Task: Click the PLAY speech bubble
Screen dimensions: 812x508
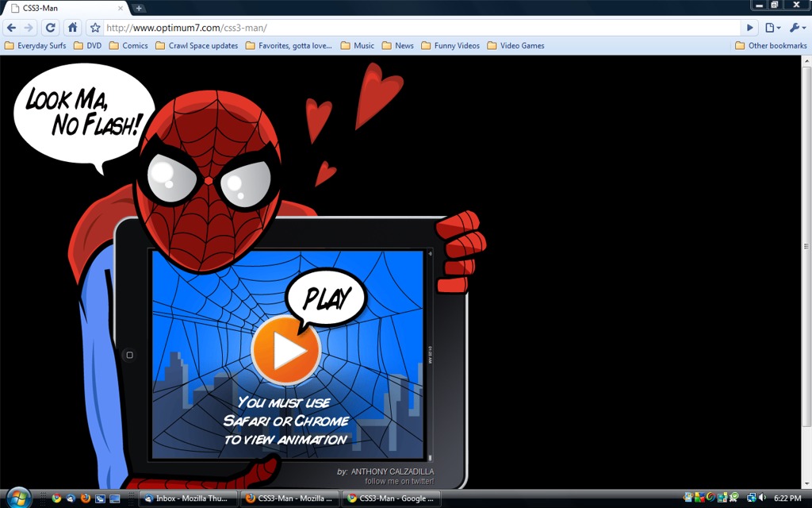Action: coord(326,298)
